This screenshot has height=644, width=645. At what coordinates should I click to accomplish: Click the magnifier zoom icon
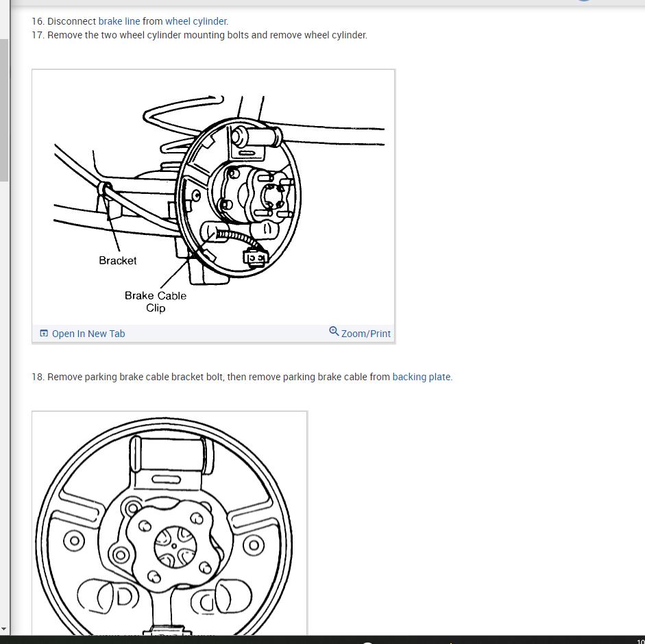tap(334, 332)
